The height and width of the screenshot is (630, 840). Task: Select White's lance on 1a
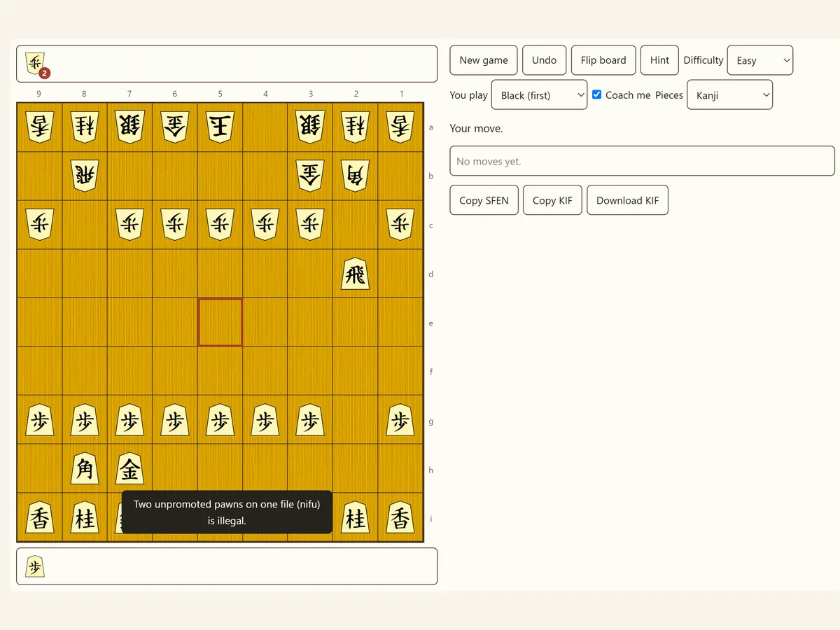pyautogui.click(x=400, y=127)
